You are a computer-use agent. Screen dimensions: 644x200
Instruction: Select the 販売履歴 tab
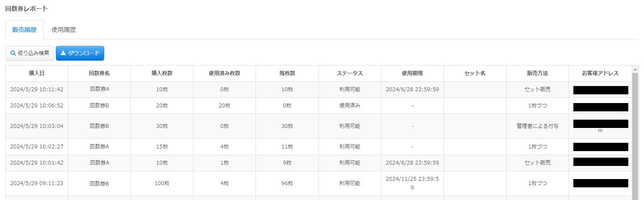24,30
